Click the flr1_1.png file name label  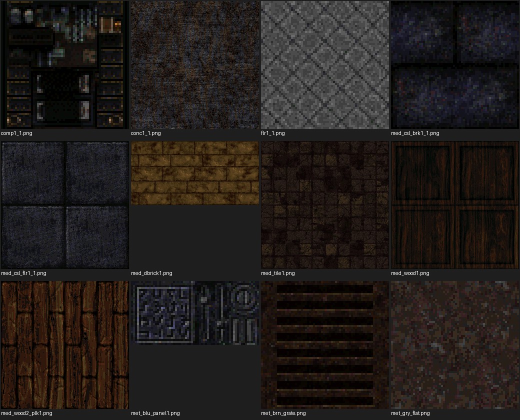click(272, 133)
